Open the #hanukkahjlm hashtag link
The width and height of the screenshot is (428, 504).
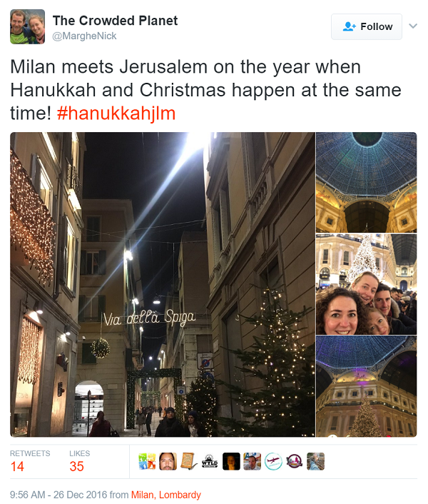116,114
